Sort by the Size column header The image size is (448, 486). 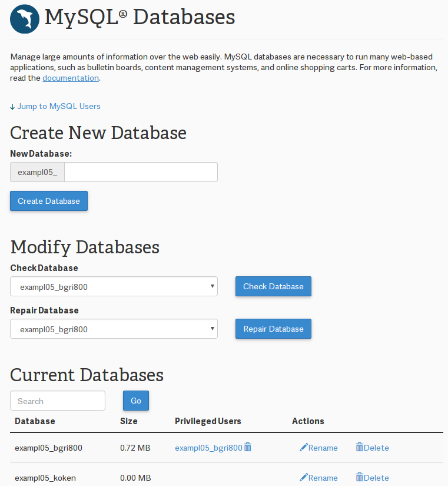coord(128,421)
